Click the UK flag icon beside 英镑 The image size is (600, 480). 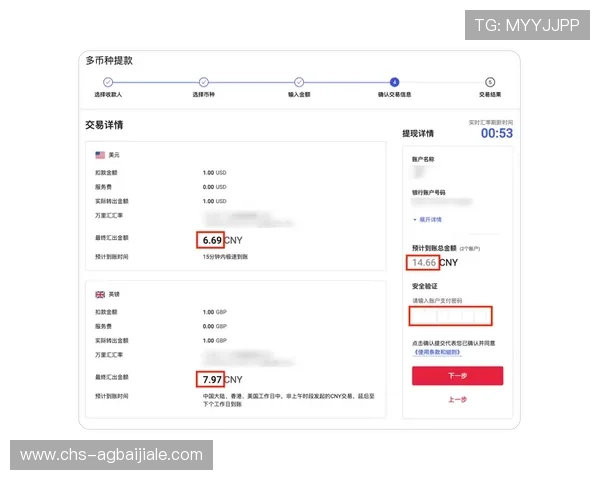100,294
